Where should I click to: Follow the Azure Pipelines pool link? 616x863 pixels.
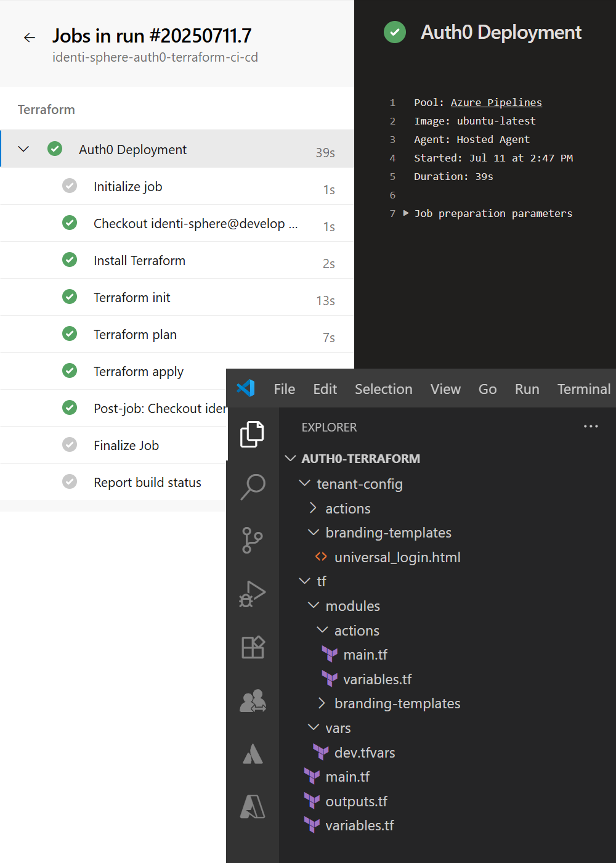496,102
